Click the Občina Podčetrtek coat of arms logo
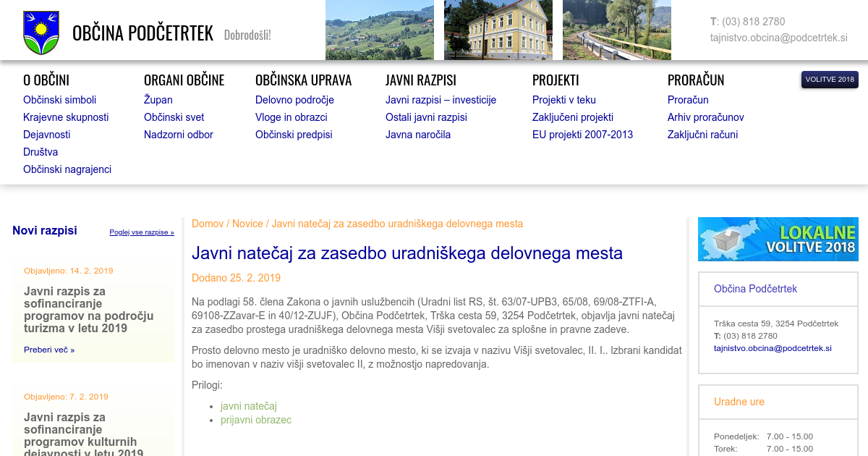Screen dimensions: 868x456 41,33
